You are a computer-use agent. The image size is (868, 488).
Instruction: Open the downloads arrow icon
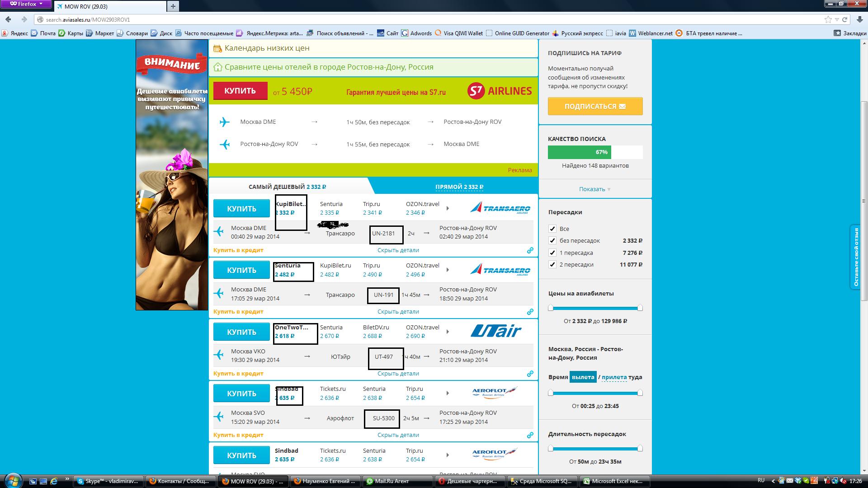point(860,19)
